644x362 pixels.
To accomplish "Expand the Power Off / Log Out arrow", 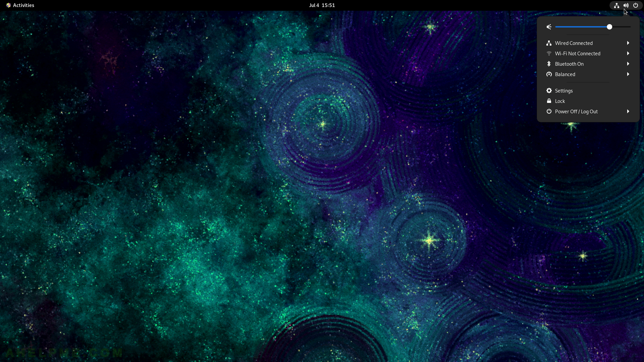I will tap(628, 112).
